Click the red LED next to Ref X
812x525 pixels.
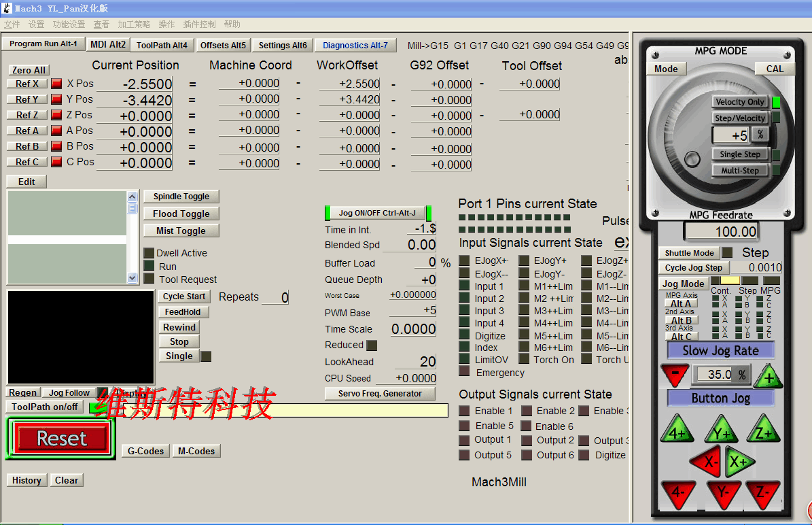(56, 84)
